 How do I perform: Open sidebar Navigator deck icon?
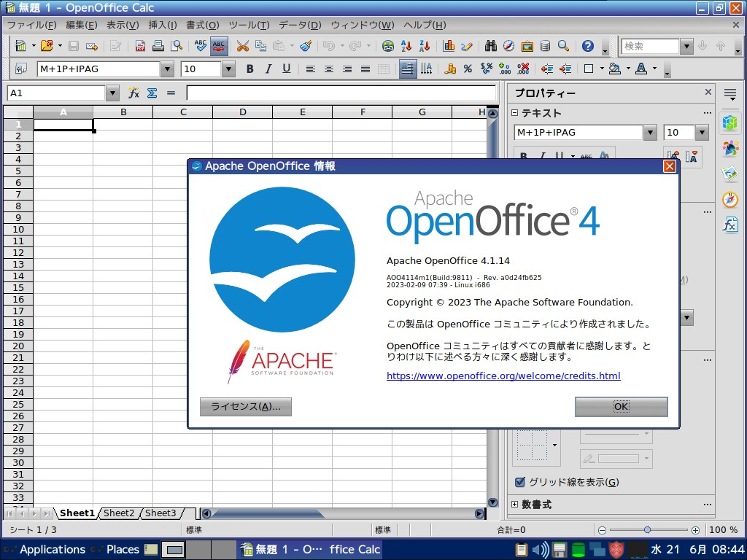[x=729, y=200]
